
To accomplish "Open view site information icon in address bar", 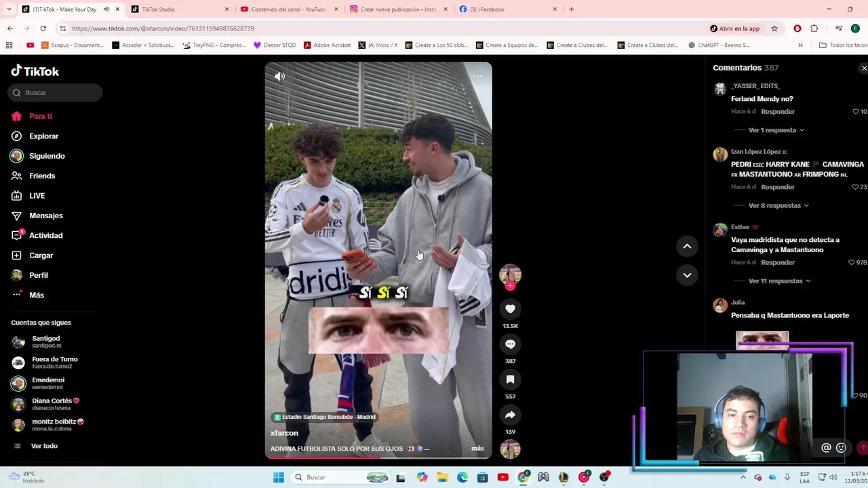I will [x=62, y=28].
